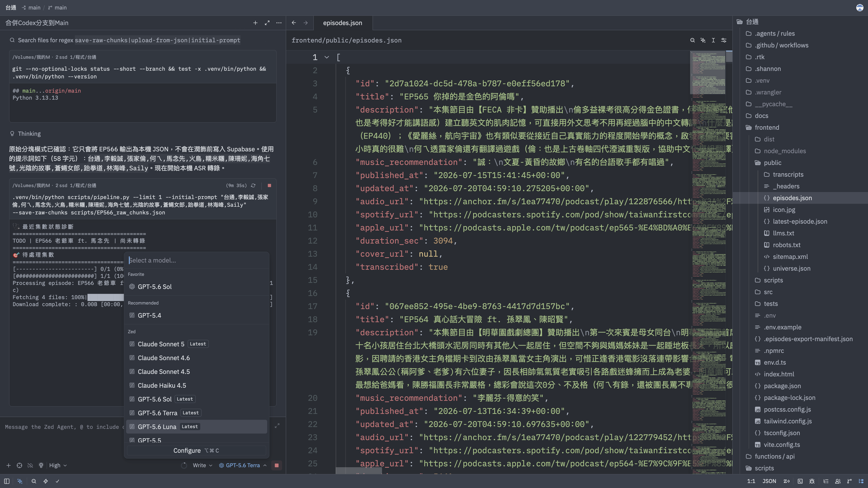Viewport: 868px width, 488px height.
Task: Go forward in editor navigation history
Action: coord(306,23)
